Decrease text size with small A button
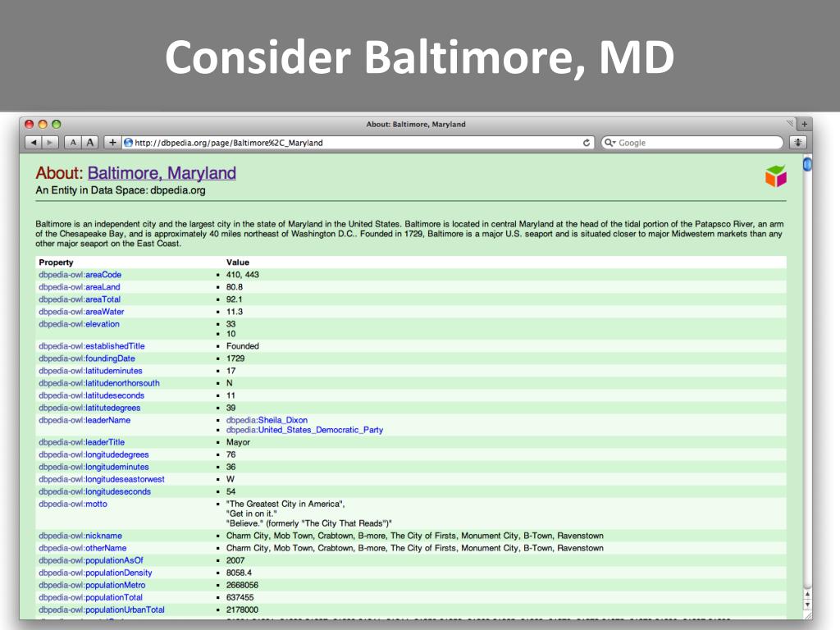The height and width of the screenshot is (630, 840). [x=73, y=143]
